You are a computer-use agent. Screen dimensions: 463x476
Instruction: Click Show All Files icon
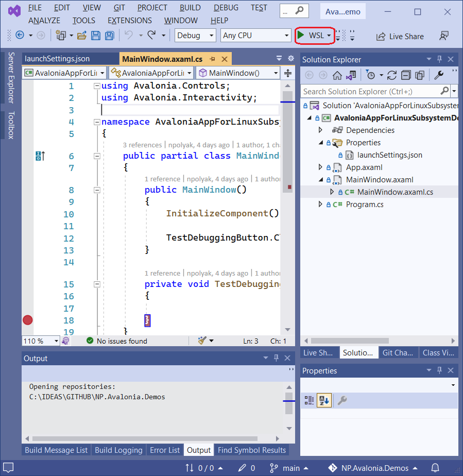(x=420, y=75)
